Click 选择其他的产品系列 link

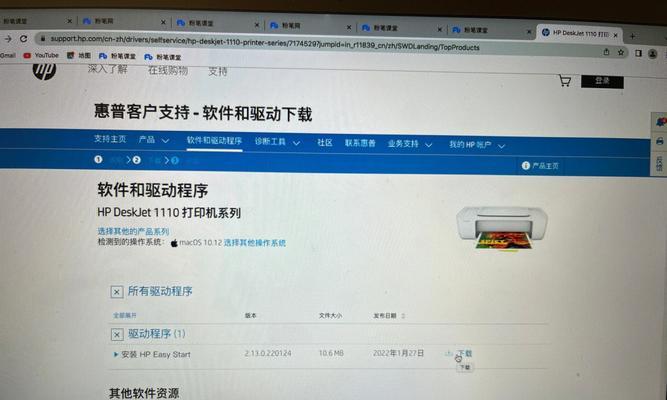pyautogui.click(x=133, y=231)
